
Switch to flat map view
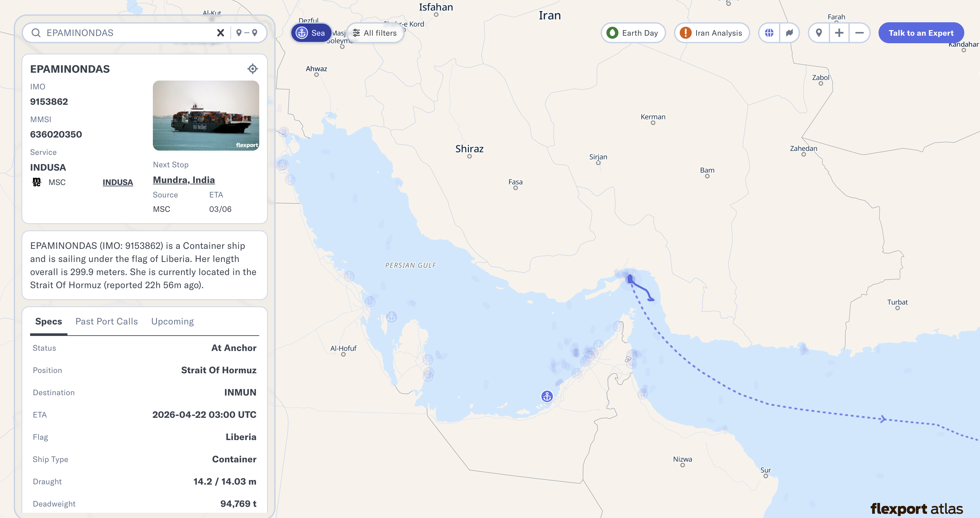[789, 33]
